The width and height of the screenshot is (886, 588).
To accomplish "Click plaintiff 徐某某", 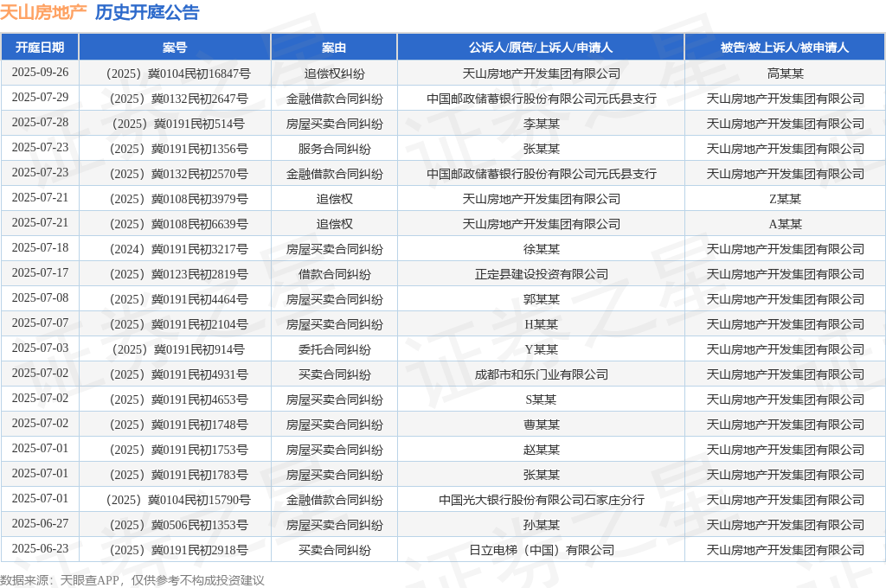I will (542, 249).
